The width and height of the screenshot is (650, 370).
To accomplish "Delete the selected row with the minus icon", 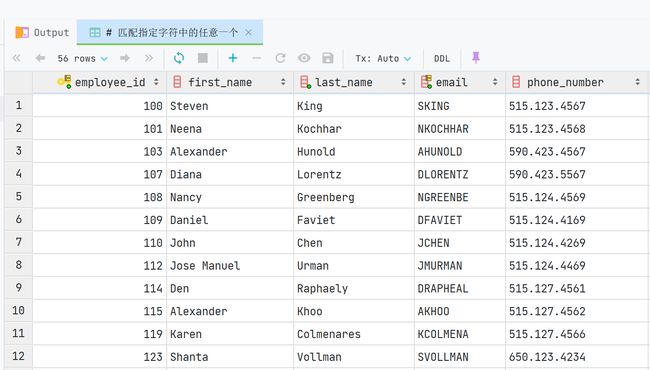I will click(257, 58).
